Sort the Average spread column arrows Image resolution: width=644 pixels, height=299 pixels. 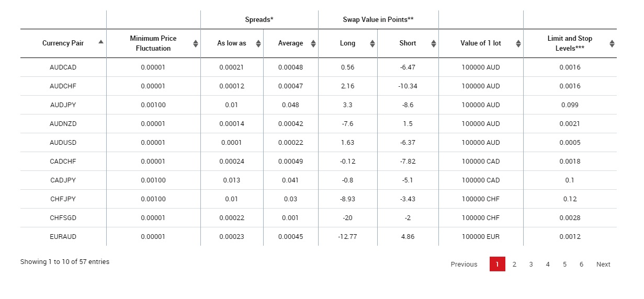pyautogui.click(x=313, y=44)
